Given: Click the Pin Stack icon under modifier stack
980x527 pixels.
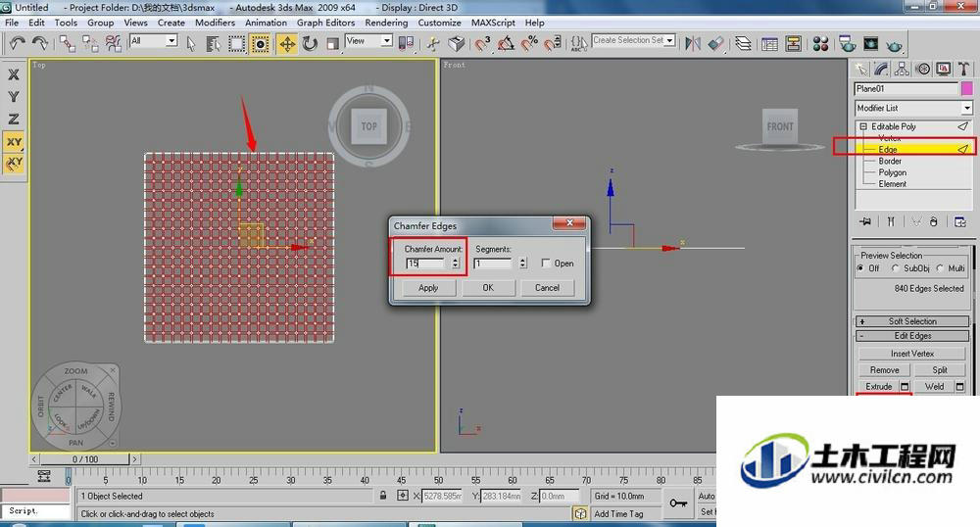Looking at the screenshot, I should (865, 221).
